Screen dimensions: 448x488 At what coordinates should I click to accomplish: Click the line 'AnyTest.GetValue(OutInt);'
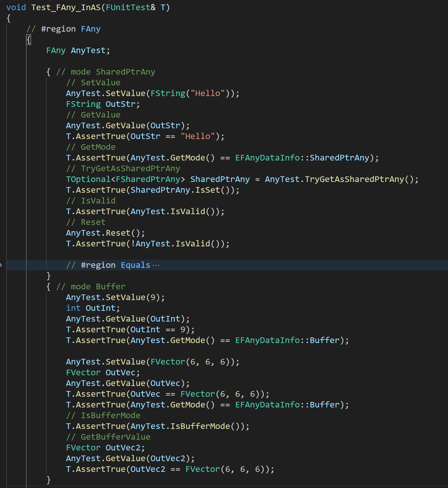point(128,319)
